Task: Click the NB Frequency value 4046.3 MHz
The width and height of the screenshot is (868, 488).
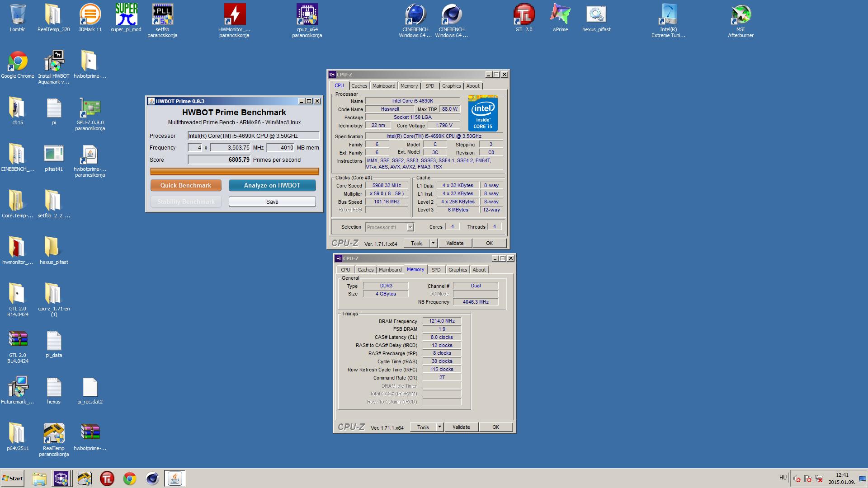Action: pos(476,302)
